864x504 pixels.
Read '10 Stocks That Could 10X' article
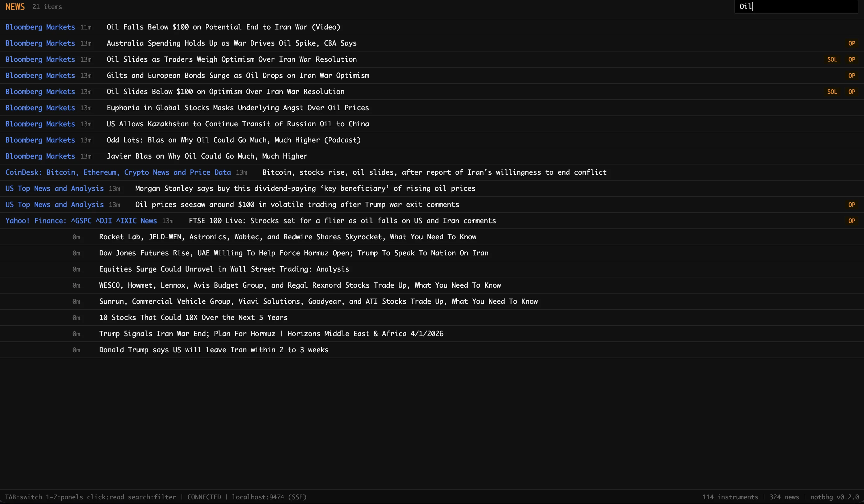[193, 317]
